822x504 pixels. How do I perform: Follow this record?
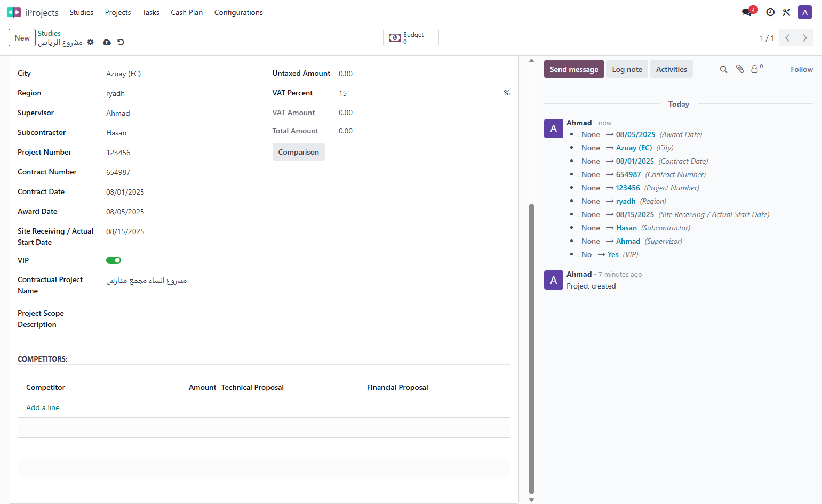[x=802, y=69]
